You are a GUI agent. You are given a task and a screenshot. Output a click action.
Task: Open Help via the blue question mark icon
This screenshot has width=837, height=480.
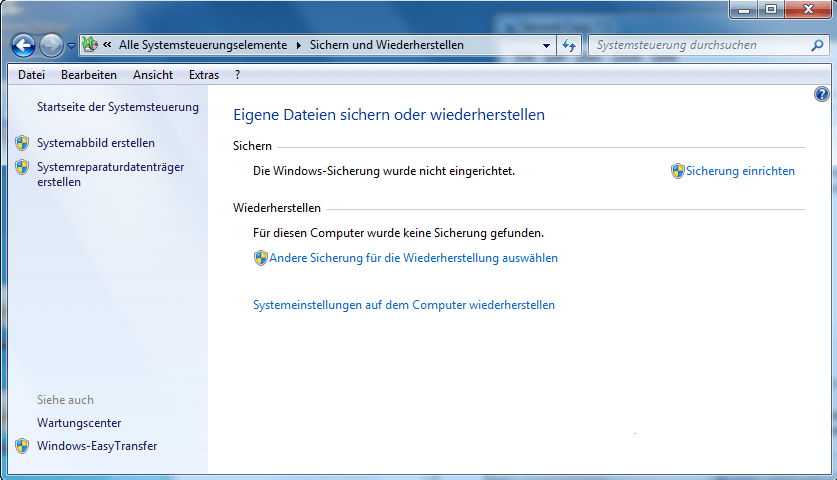[822, 94]
